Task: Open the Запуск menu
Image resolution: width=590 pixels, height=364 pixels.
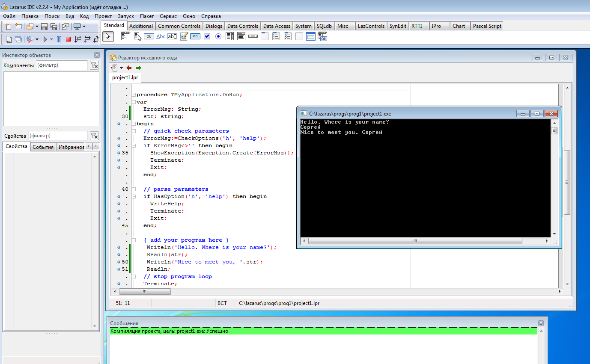Action: pos(125,16)
